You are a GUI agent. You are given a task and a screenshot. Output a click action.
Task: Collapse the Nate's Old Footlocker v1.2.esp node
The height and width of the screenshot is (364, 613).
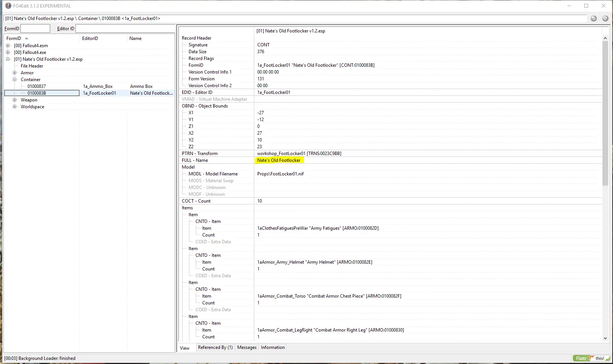(x=8, y=59)
